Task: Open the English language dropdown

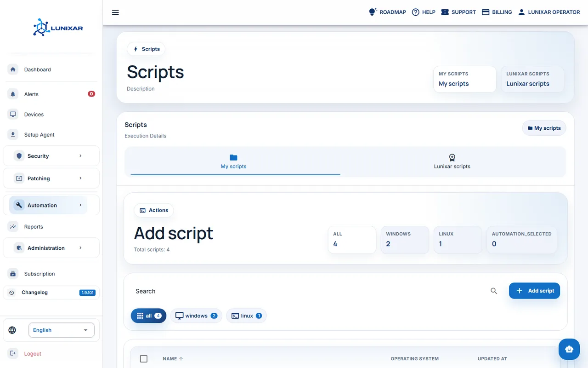Action: 62,330
